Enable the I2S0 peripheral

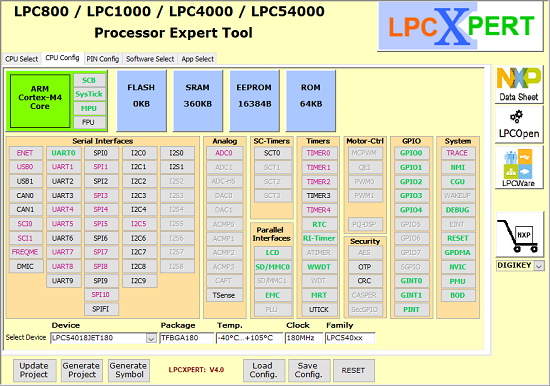177,153
